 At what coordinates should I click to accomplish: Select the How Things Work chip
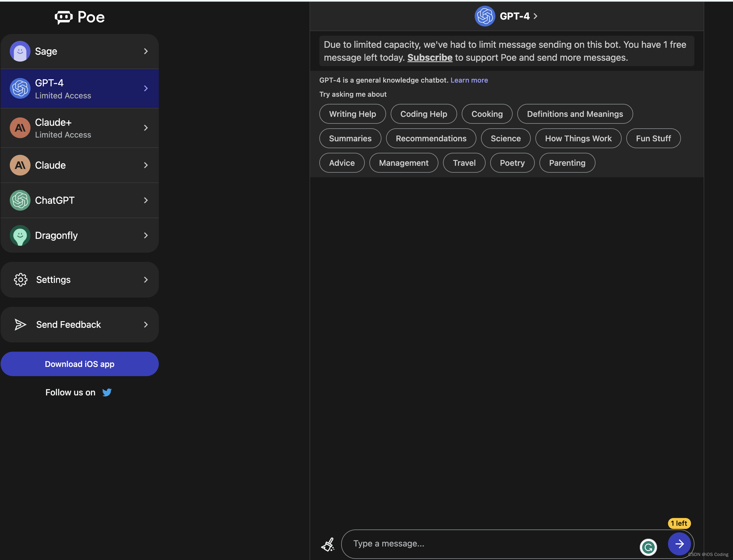pos(578,138)
